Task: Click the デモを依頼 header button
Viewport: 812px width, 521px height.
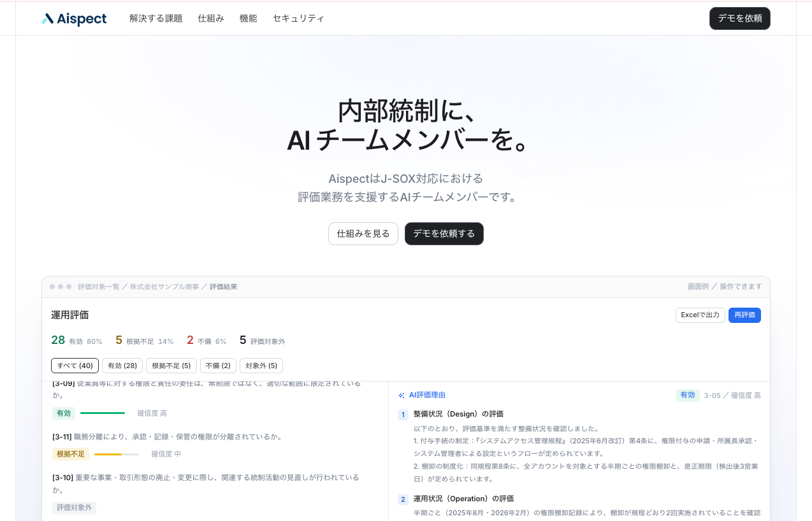Action: (740, 18)
